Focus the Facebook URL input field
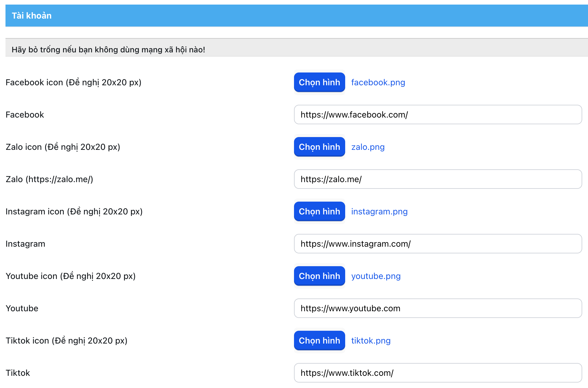The width and height of the screenshot is (588, 388). click(x=437, y=115)
